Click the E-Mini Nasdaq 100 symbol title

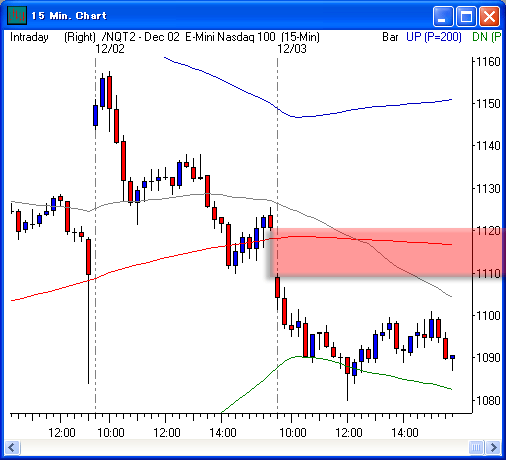pos(230,37)
